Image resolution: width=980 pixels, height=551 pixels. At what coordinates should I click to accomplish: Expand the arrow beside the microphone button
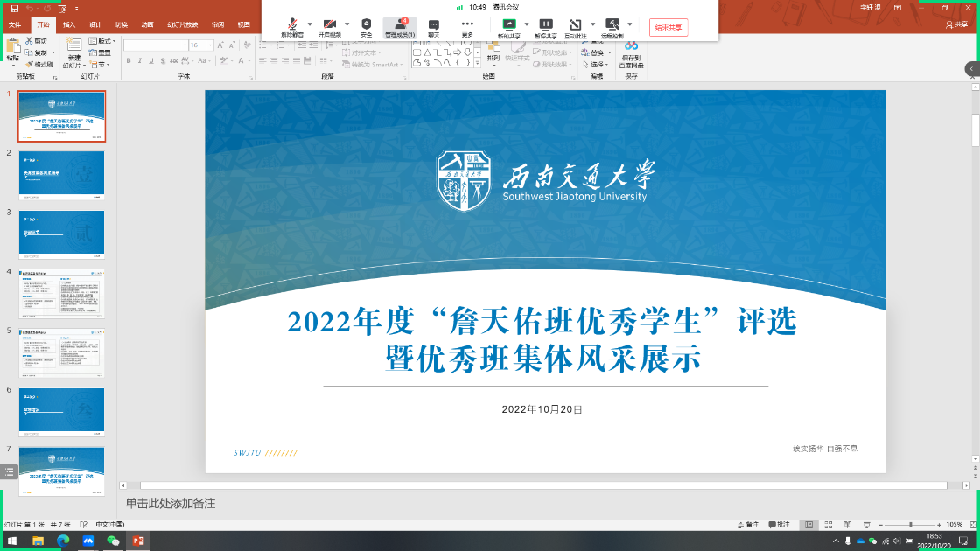[309, 24]
